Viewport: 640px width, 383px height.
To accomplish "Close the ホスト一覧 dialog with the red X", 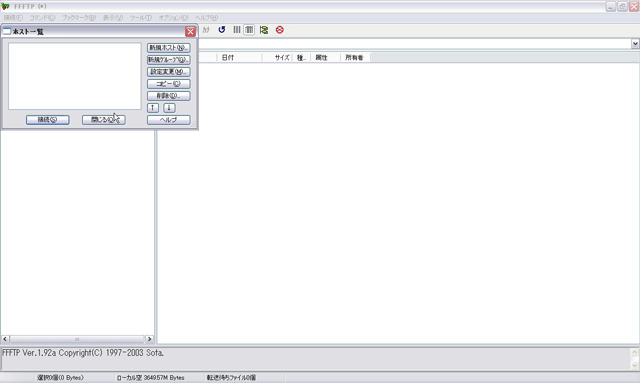I will point(190,31).
